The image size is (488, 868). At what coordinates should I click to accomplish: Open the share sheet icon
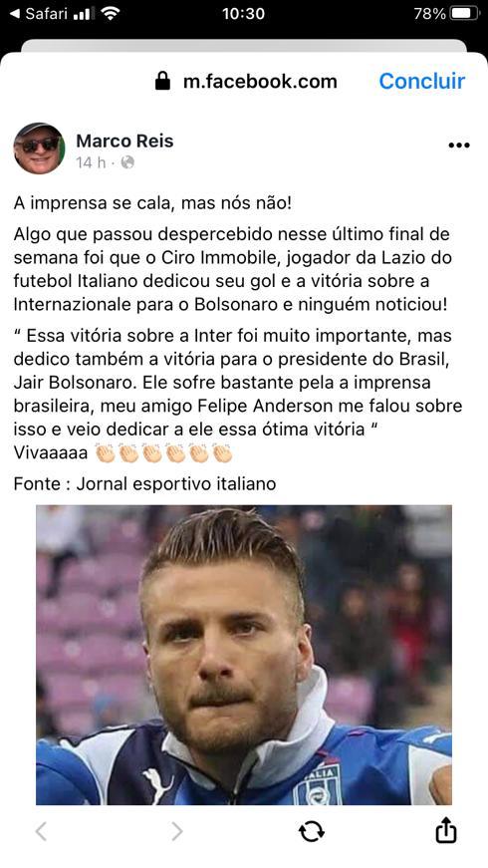[445, 830]
